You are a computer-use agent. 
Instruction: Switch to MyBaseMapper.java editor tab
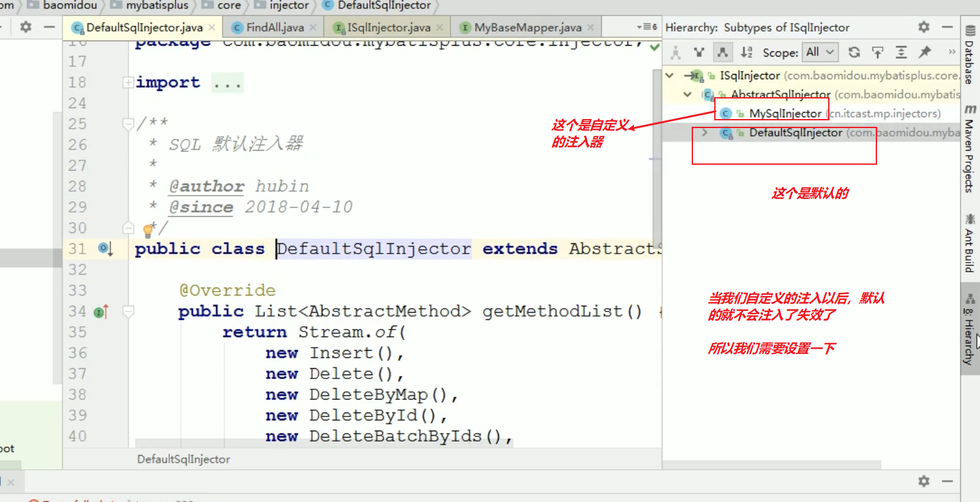(528, 28)
